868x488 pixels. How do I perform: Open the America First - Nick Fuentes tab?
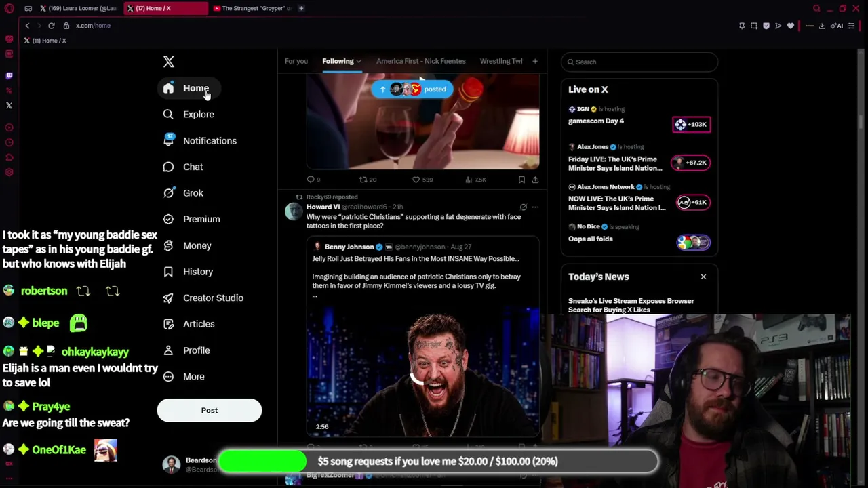420,61
